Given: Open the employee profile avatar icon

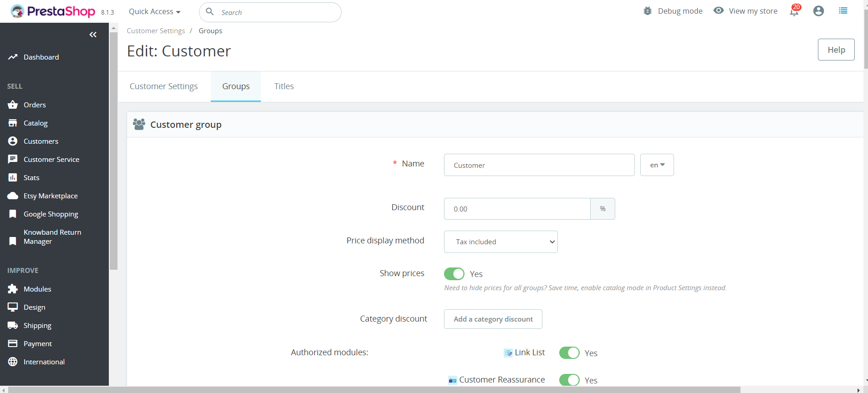Looking at the screenshot, I should [x=818, y=11].
